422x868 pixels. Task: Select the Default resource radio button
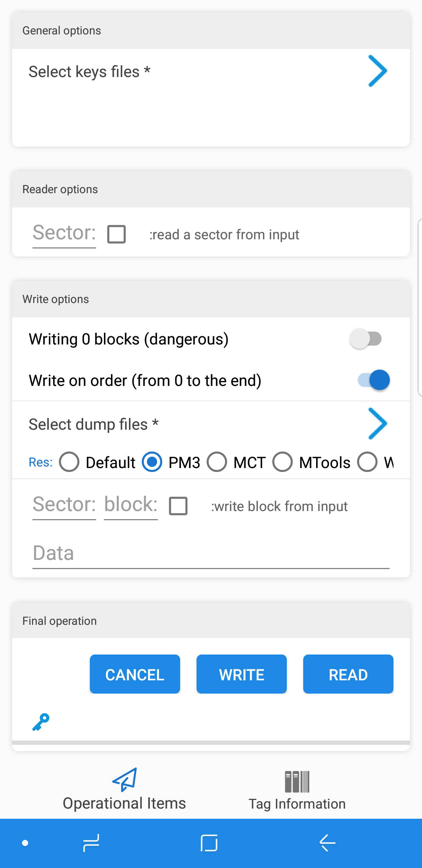pyautogui.click(x=69, y=462)
